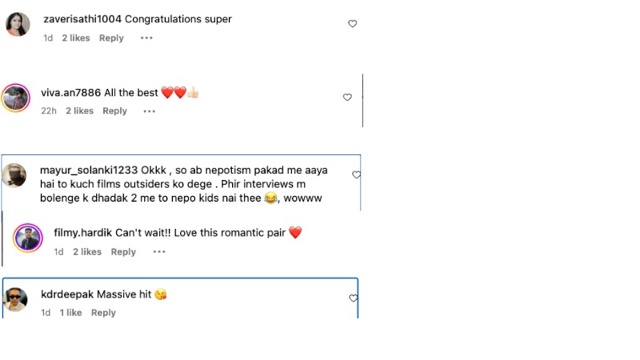Like kdrdeepak's Massive hit comment

tap(353, 298)
